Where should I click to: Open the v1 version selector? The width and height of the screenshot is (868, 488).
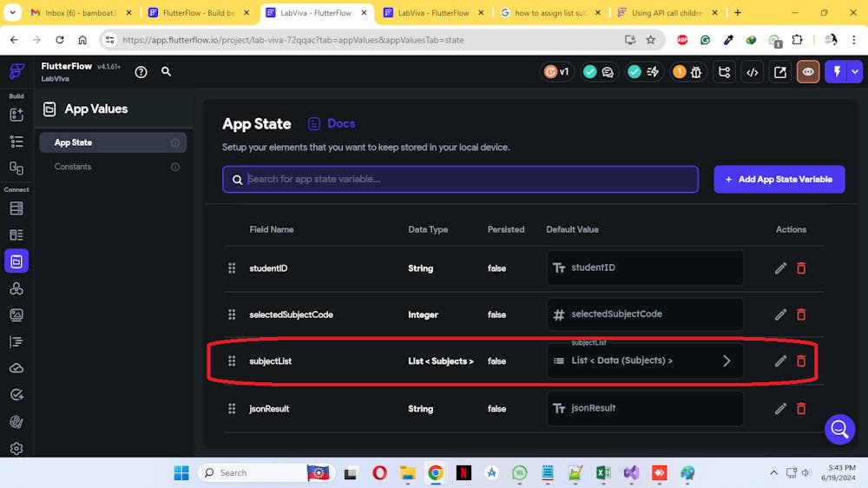[556, 72]
